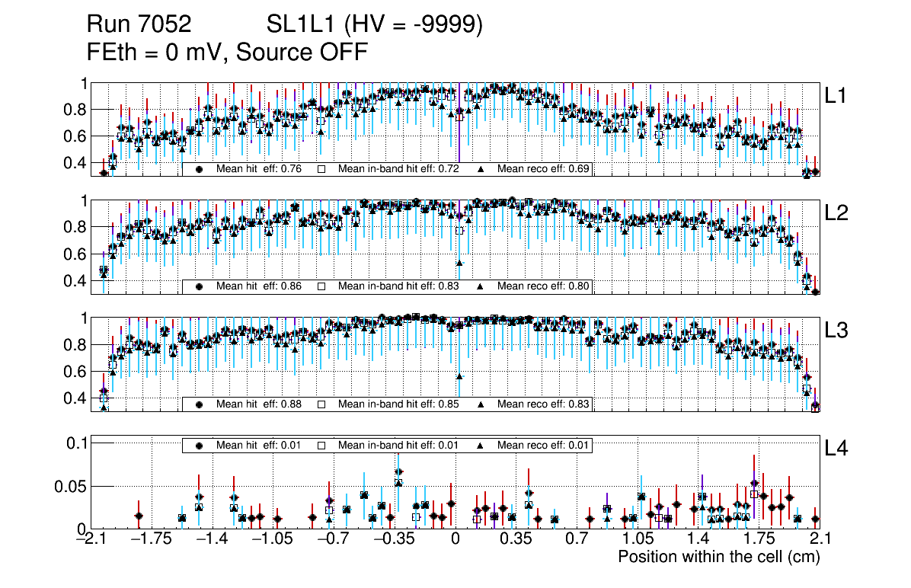
Task: Click the filled circle marker in L2 legend
Action: pos(200,286)
